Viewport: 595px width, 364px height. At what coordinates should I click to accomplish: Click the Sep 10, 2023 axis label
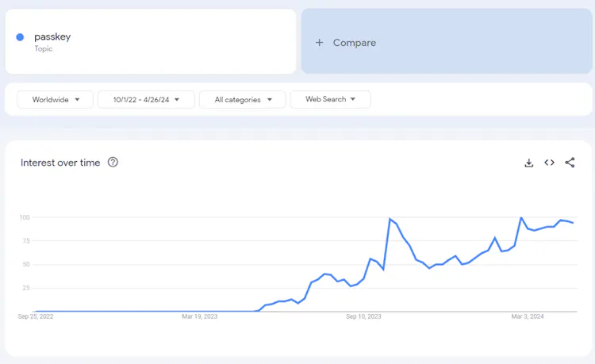pyautogui.click(x=363, y=316)
